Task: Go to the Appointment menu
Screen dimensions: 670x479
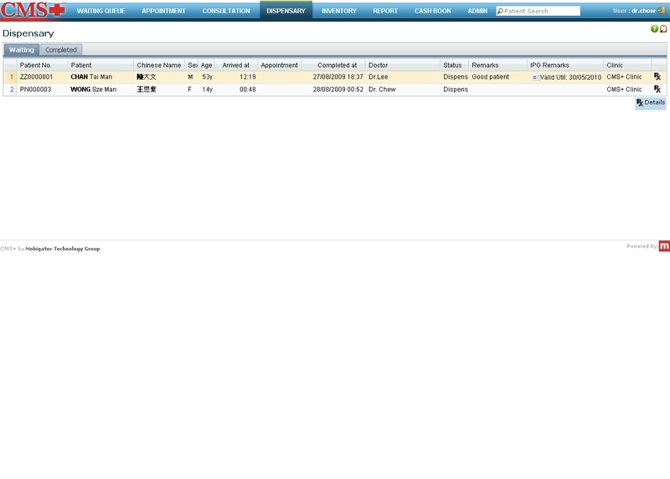Action: pyautogui.click(x=163, y=11)
